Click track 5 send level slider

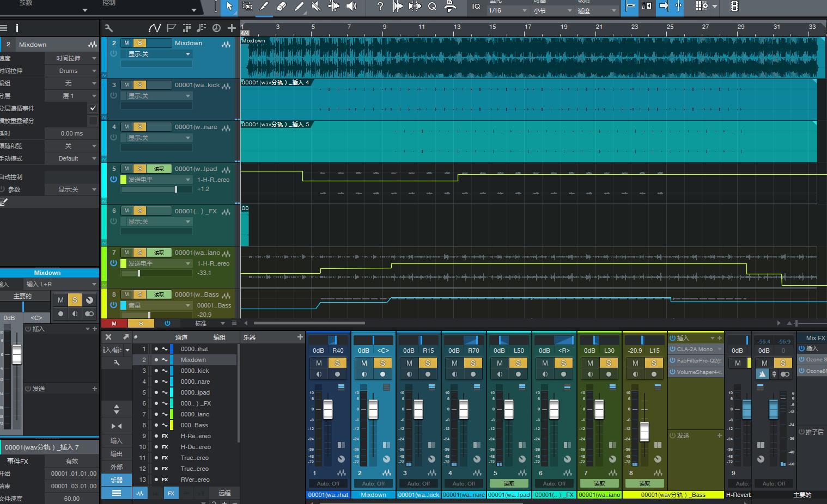point(157,189)
